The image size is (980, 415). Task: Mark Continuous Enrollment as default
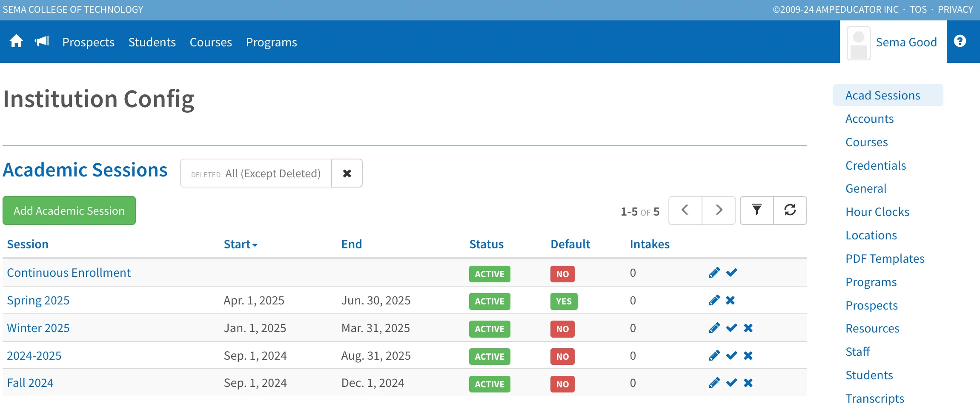(x=731, y=273)
